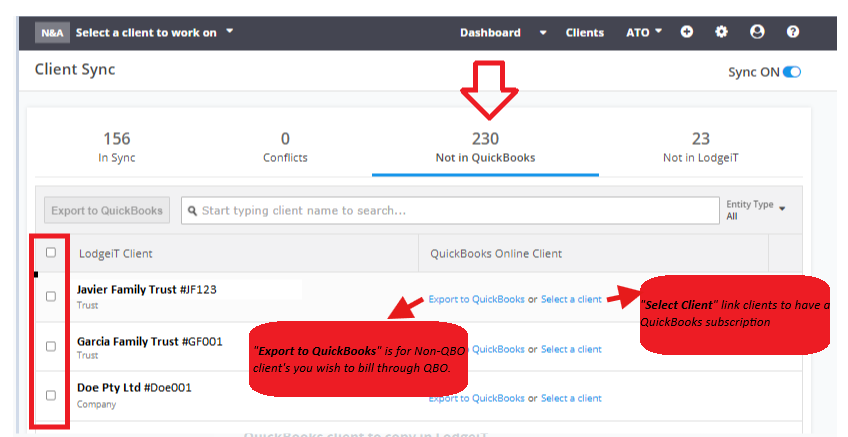The image size is (848, 437).
Task: Switch to the 156 In Sync tab
Action: click(x=117, y=147)
